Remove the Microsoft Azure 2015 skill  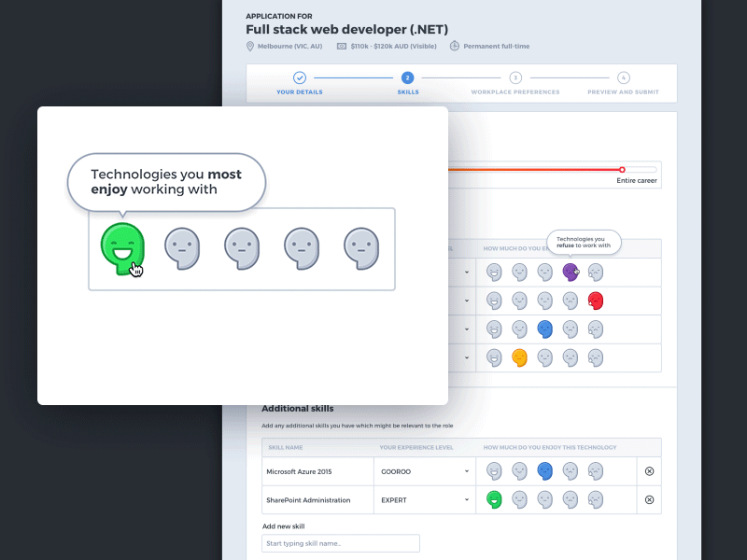[x=649, y=471]
